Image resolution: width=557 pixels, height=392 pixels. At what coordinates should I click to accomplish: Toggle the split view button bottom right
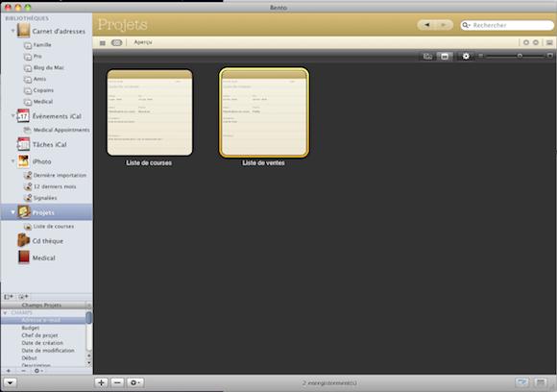(521, 382)
